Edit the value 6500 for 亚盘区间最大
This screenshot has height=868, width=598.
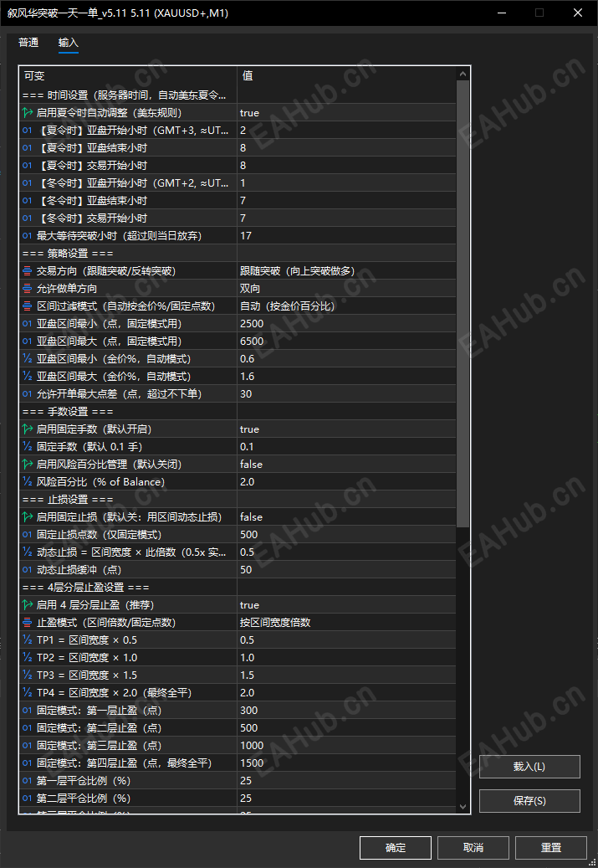[346, 342]
